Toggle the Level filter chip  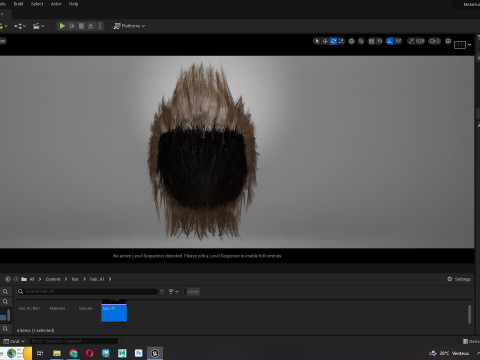(192, 292)
